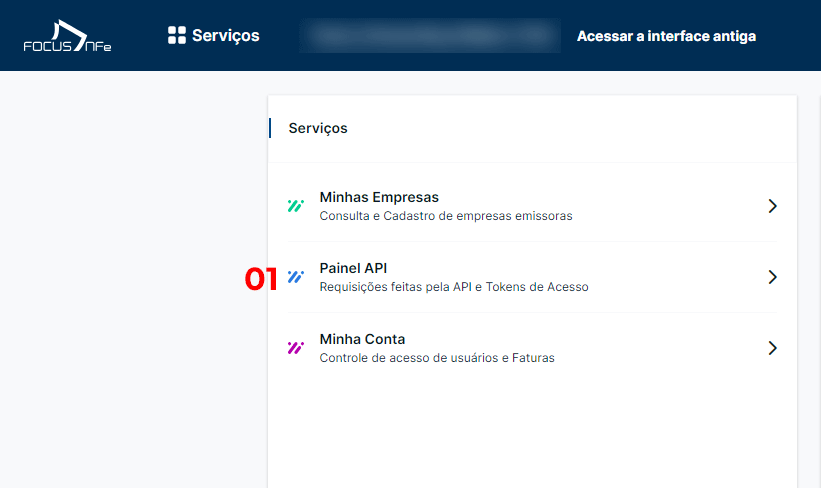Click the FocusNFe logo in the header
Screen dimensions: 821x488
point(67,36)
